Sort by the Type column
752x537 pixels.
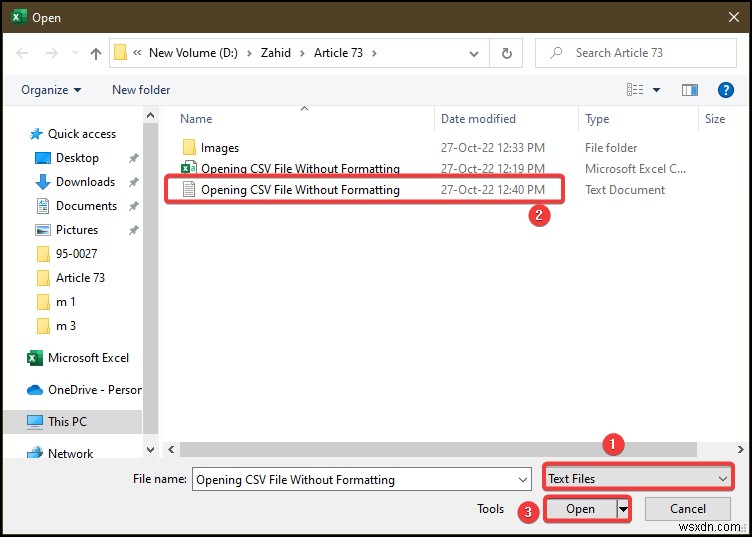(x=597, y=119)
